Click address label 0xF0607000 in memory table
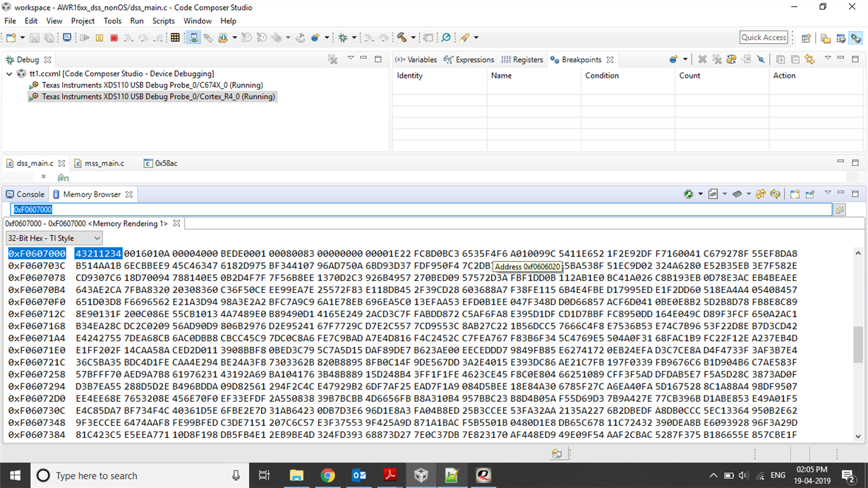Viewport: 868px width, 488px height. 37,254
